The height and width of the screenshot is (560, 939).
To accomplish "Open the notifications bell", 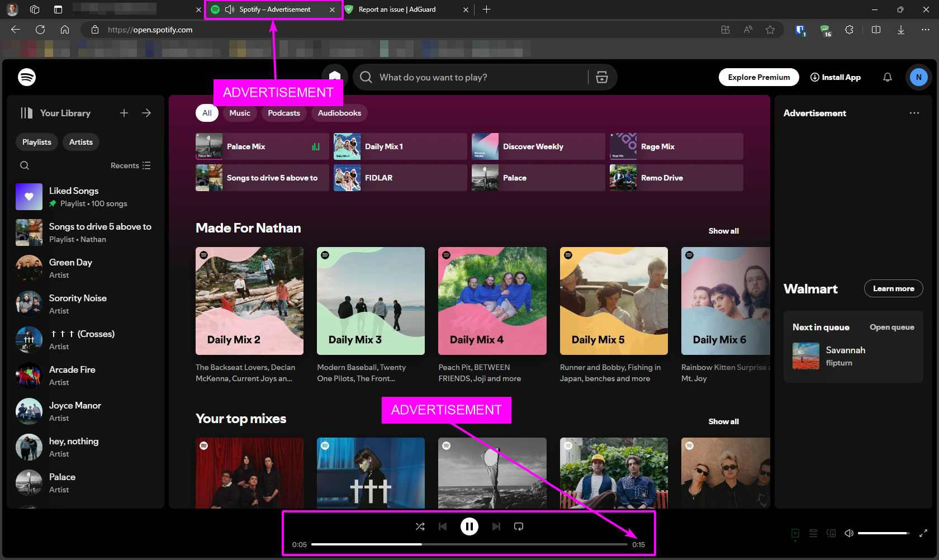I will [x=888, y=77].
